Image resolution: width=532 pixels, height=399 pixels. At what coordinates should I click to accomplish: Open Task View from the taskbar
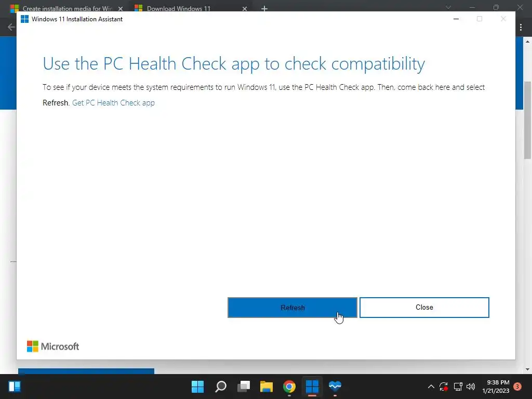[244, 387]
